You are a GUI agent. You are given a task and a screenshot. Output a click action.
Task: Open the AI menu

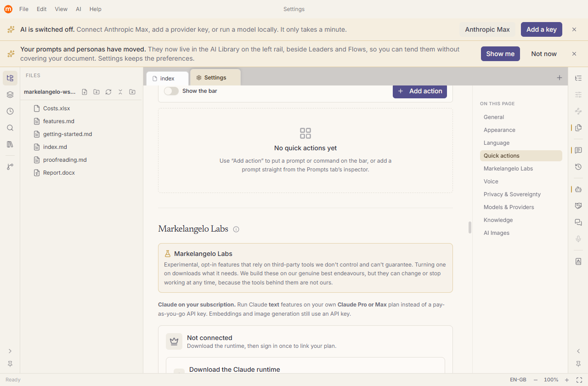[79, 9]
